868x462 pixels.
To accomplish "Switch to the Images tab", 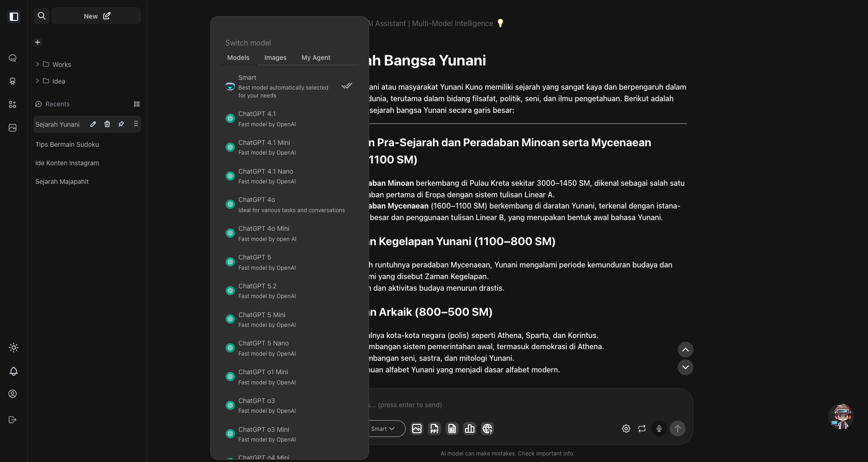I will tap(275, 58).
